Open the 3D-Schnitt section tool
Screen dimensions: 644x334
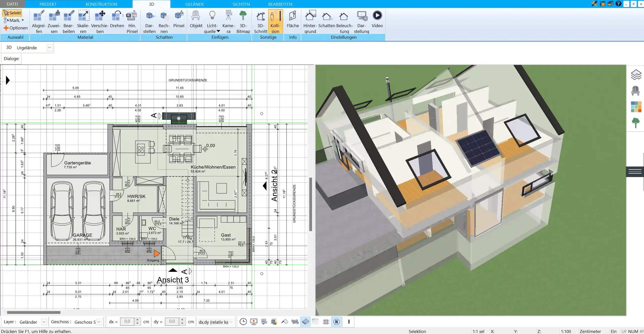tap(260, 22)
